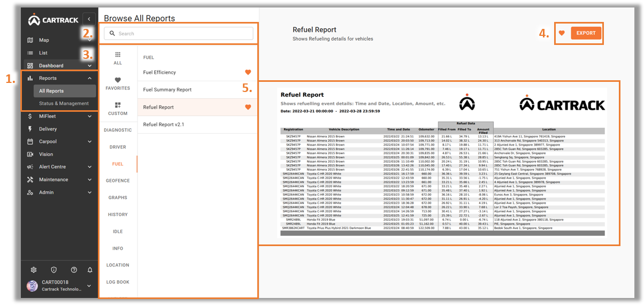644x306 pixels.
Task: Select the DRIVER category tab
Action: 118,147
